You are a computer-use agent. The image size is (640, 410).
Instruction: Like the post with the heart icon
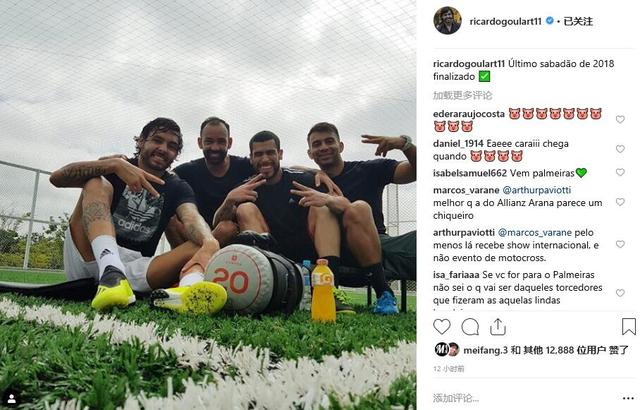(442, 327)
